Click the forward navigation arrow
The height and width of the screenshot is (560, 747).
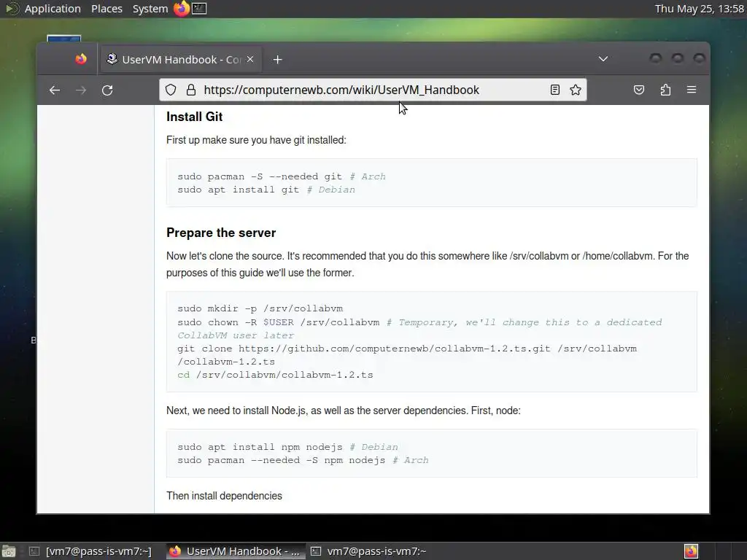[x=81, y=90]
